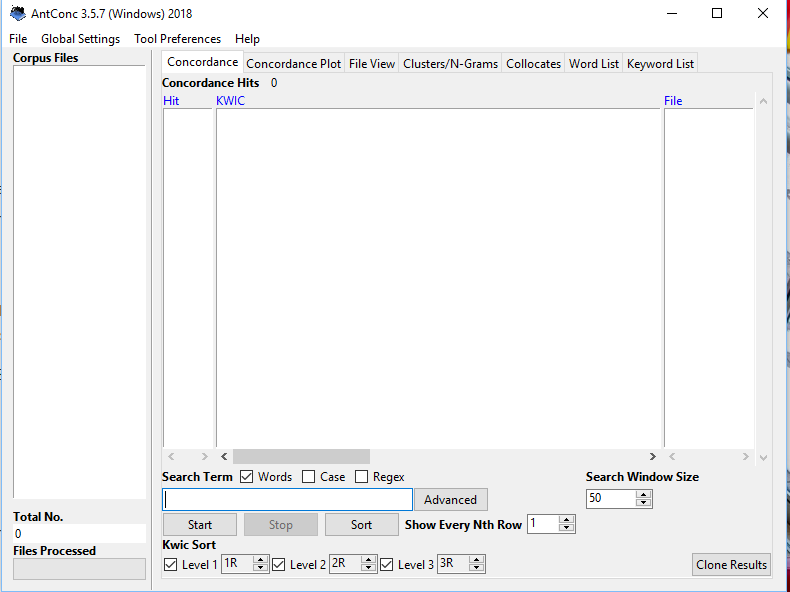Increase the Level 1 sort value
790x592 pixels.
(x=261, y=561)
